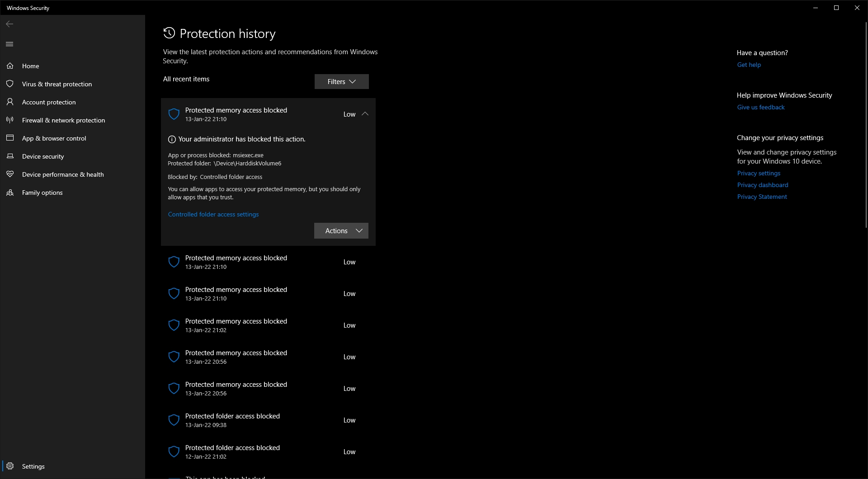Open the Privacy settings link
This screenshot has width=868, height=479.
[x=759, y=173]
